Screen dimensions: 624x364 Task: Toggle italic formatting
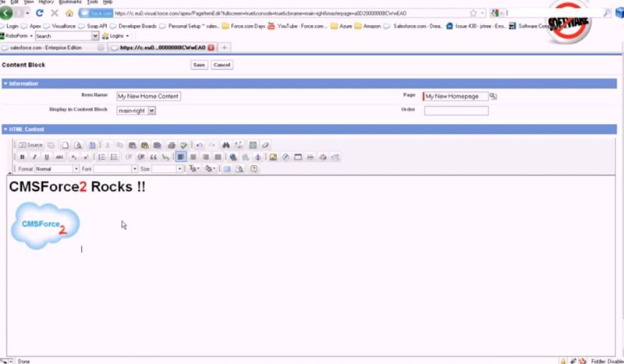(34, 157)
